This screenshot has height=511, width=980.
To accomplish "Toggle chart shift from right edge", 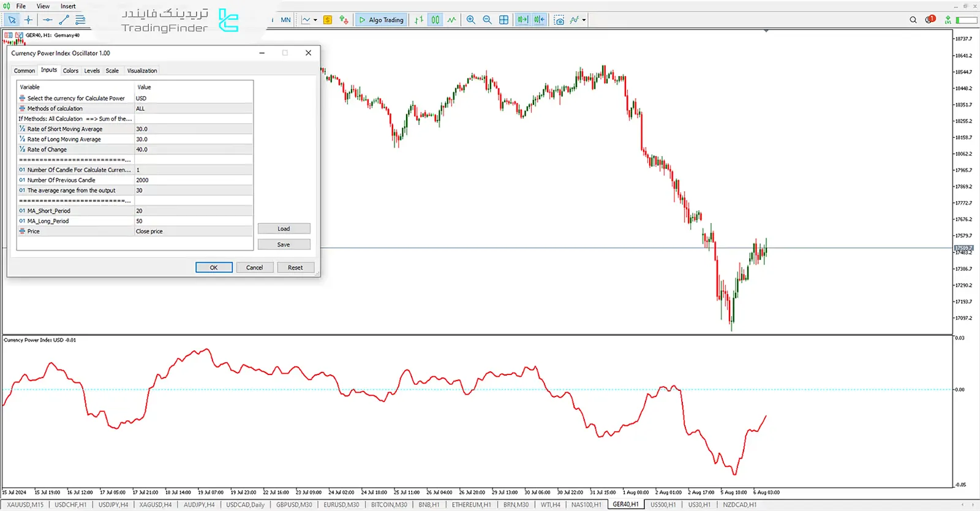I will click(x=539, y=20).
